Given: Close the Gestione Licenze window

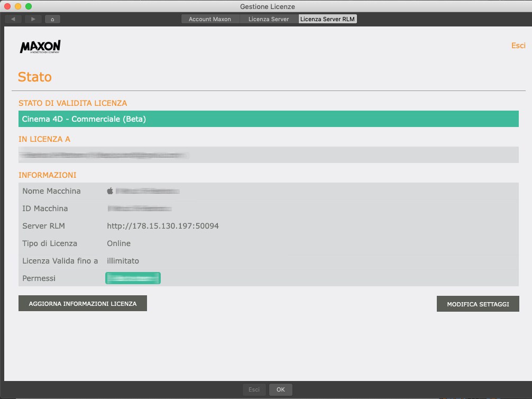Looking at the screenshot, I should pos(7,6).
